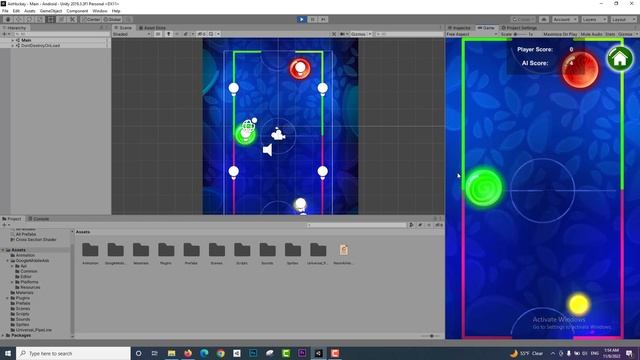Switch to the Project Settings tab
Viewport: 640px width, 360px height.
(519, 28)
